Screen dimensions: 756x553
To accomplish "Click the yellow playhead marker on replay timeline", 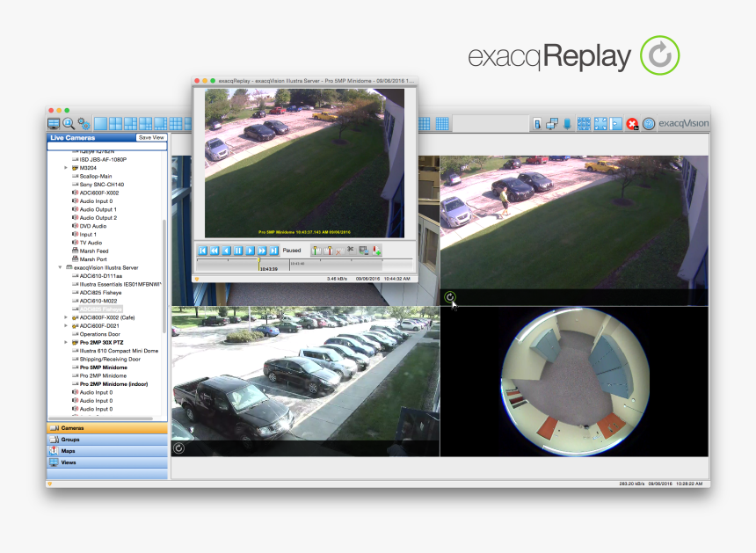I will [x=259, y=263].
